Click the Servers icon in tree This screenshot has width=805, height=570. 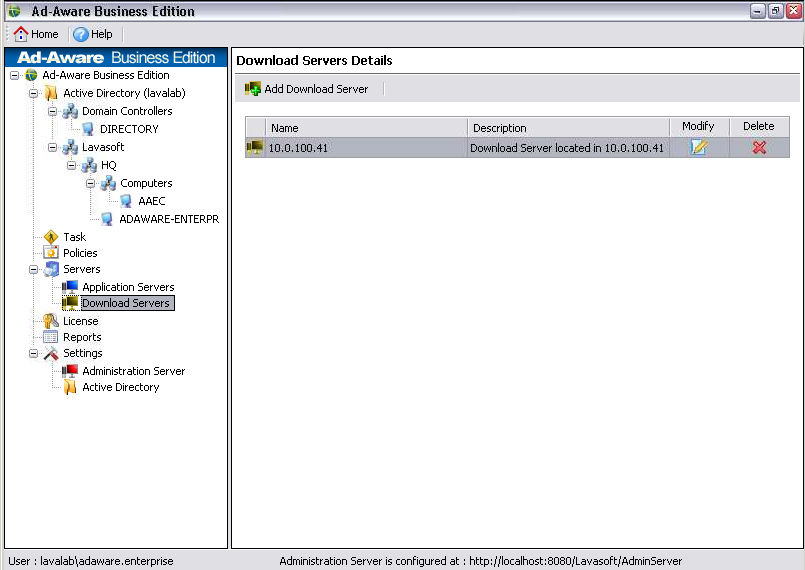[x=51, y=269]
